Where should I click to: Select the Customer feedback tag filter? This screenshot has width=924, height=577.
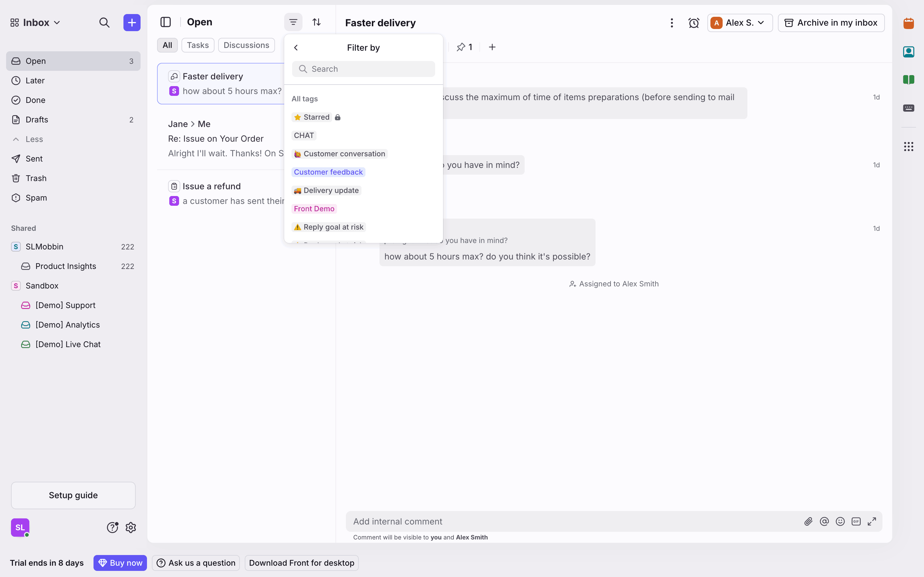point(328,172)
